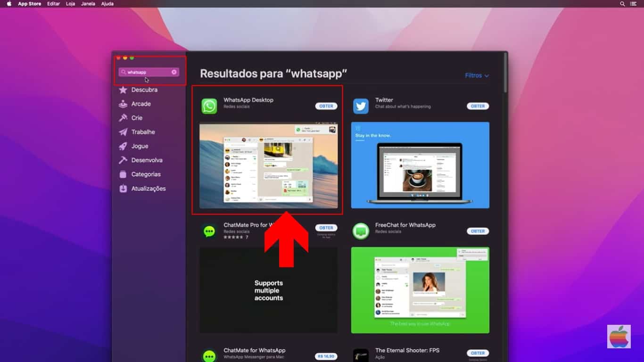644x362 pixels.
Task: Open the Twitter app title
Action: [384, 100]
